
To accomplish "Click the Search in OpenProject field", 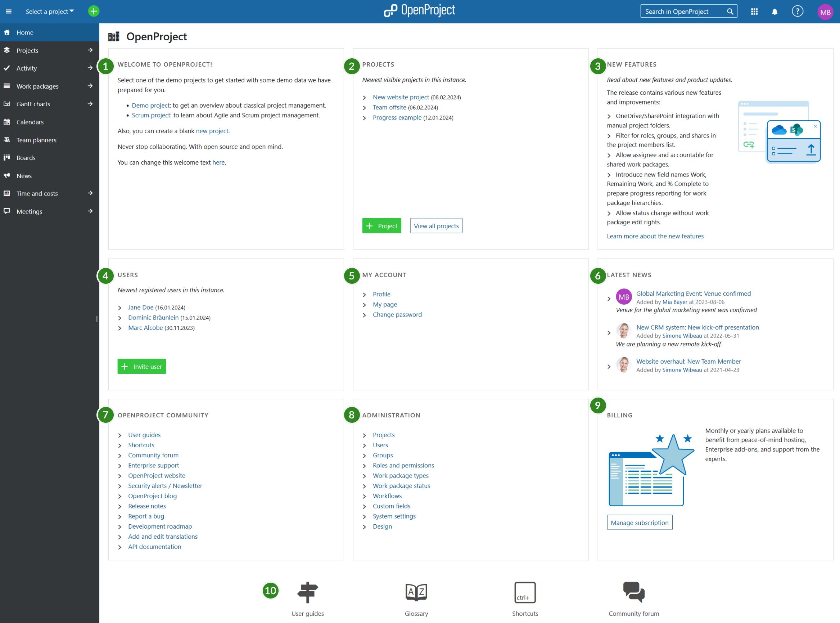I will pos(684,12).
